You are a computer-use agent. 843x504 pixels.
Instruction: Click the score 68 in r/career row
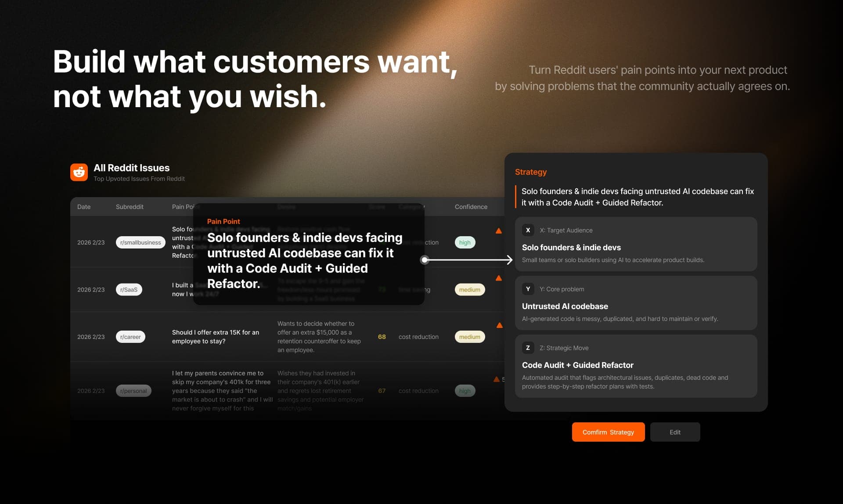(382, 337)
